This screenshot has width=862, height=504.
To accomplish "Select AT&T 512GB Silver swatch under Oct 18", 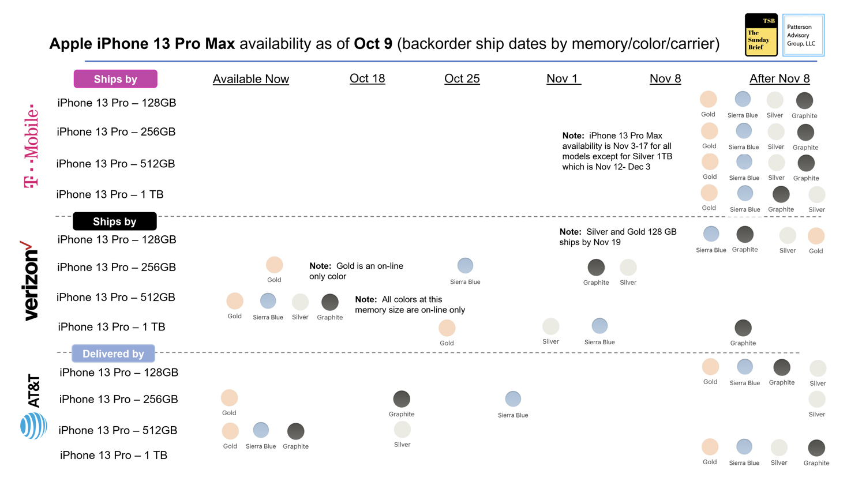I will pos(402,430).
